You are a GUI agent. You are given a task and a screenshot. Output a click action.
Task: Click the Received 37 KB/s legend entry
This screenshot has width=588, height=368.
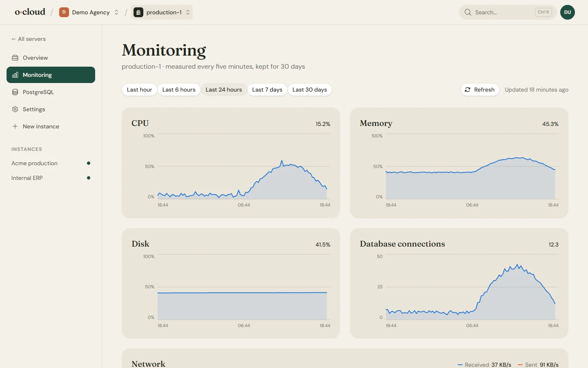pyautogui.click(x=484, y=365)
